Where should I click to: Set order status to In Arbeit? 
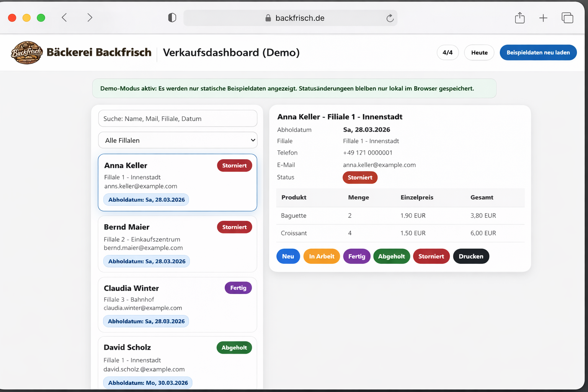(322, 256)
